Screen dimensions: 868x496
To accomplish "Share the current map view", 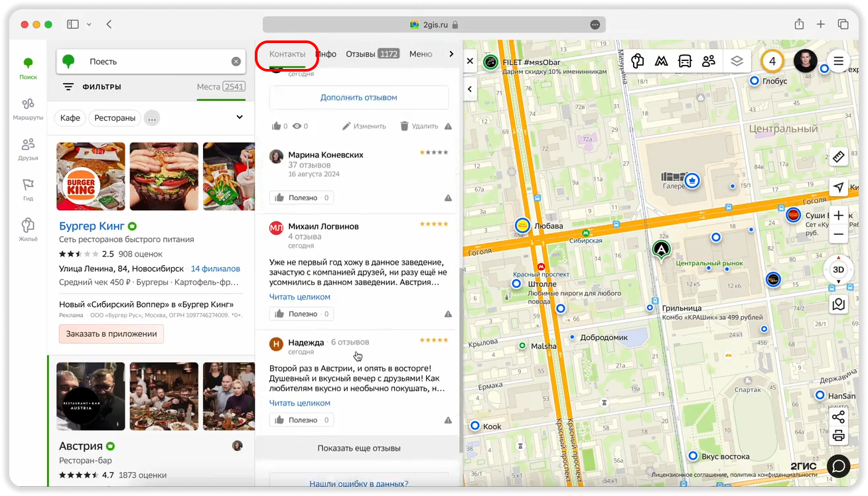I will [x=838, y=417].
